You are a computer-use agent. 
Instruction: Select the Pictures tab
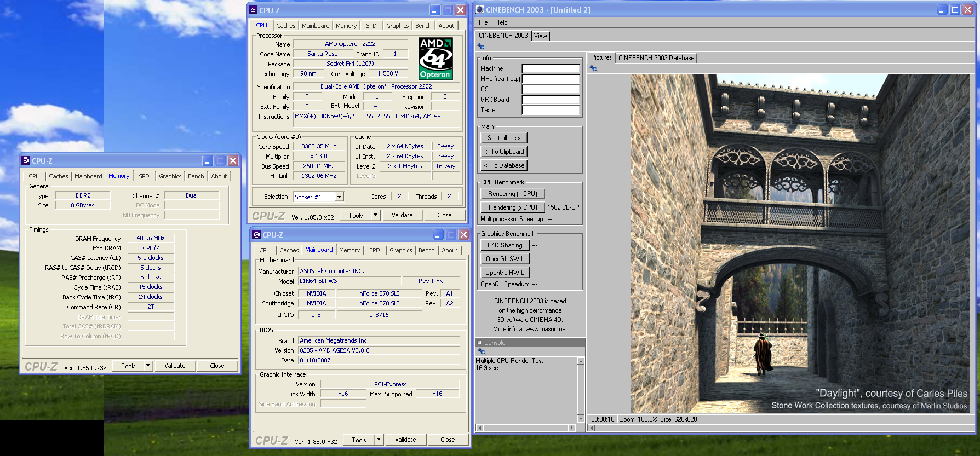(x=601, y=57)
